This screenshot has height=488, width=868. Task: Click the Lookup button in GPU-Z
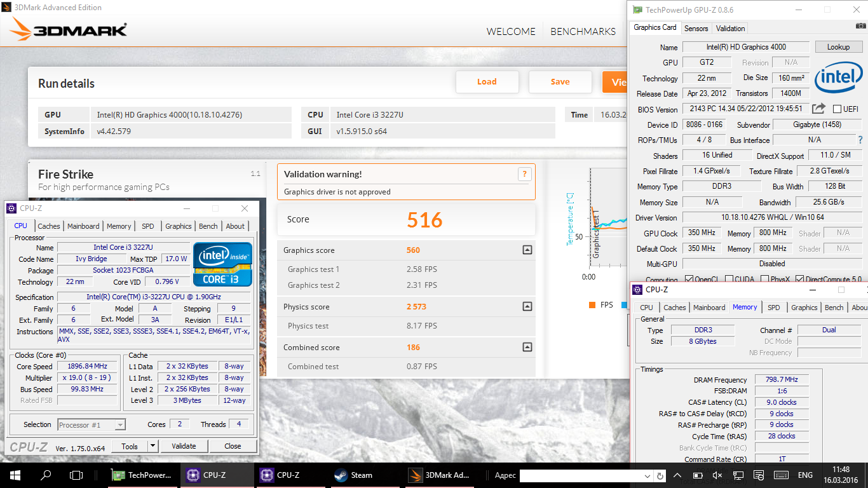(838, 47)
